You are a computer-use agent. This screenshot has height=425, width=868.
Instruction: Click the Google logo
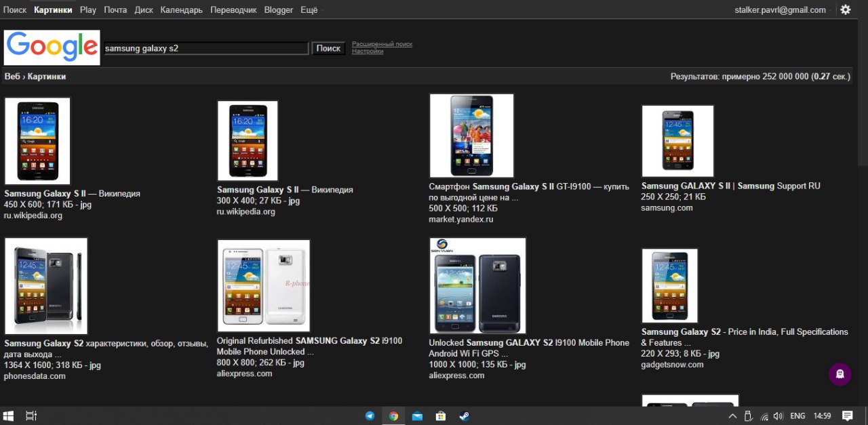coord(52,47)
